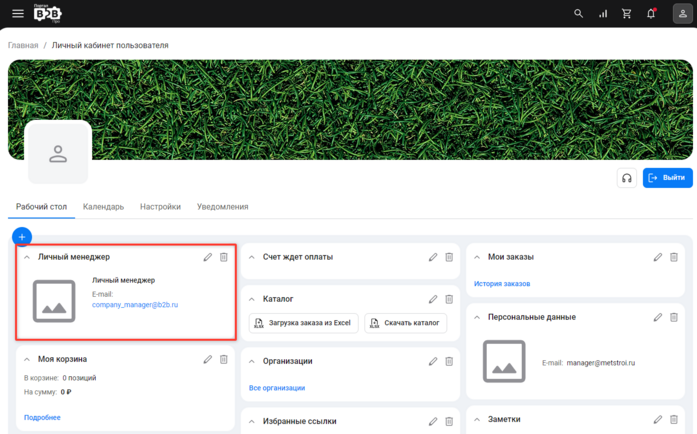The image size is (697, 434).
Task: Click the B2B portal logo
Action: coord(48,13)
